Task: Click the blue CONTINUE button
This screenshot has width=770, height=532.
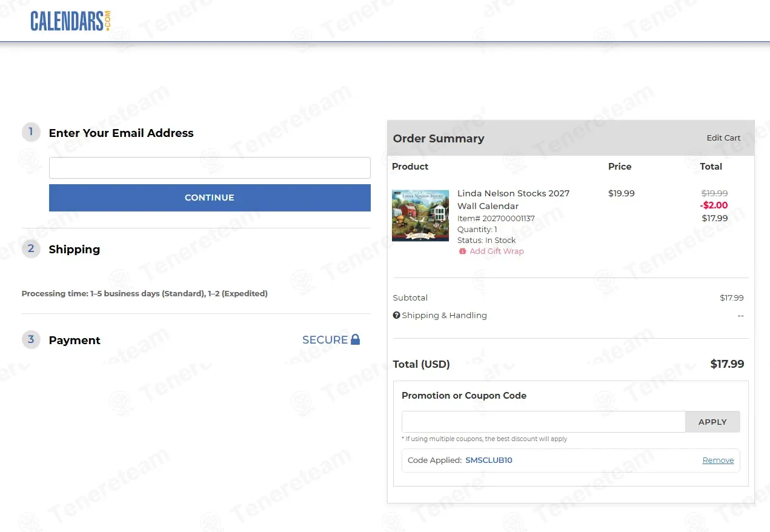Action: 210,198
